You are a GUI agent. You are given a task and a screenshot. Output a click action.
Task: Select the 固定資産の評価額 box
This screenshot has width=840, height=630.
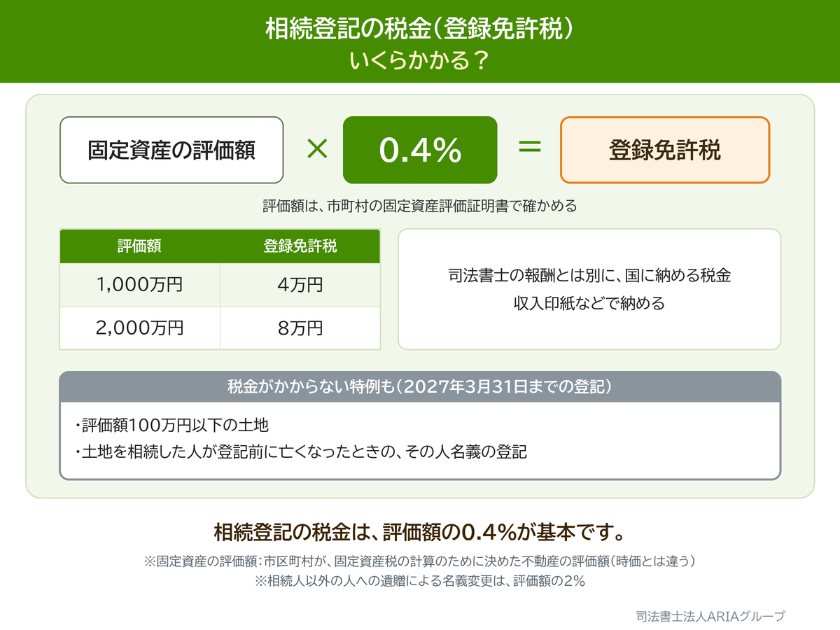[171, 150]
